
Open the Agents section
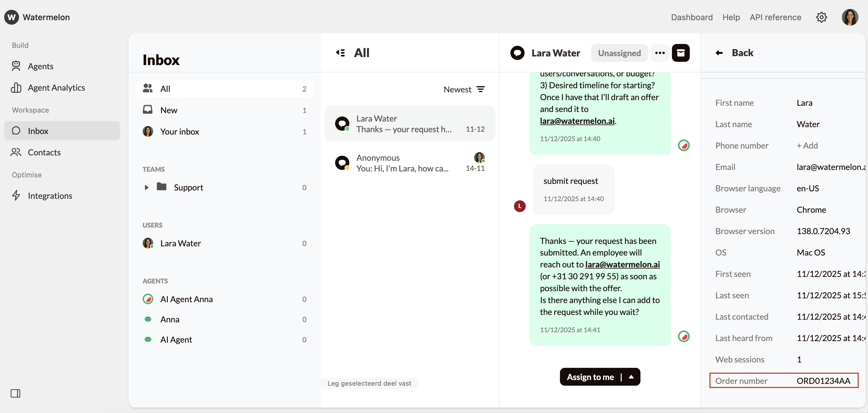40,66
